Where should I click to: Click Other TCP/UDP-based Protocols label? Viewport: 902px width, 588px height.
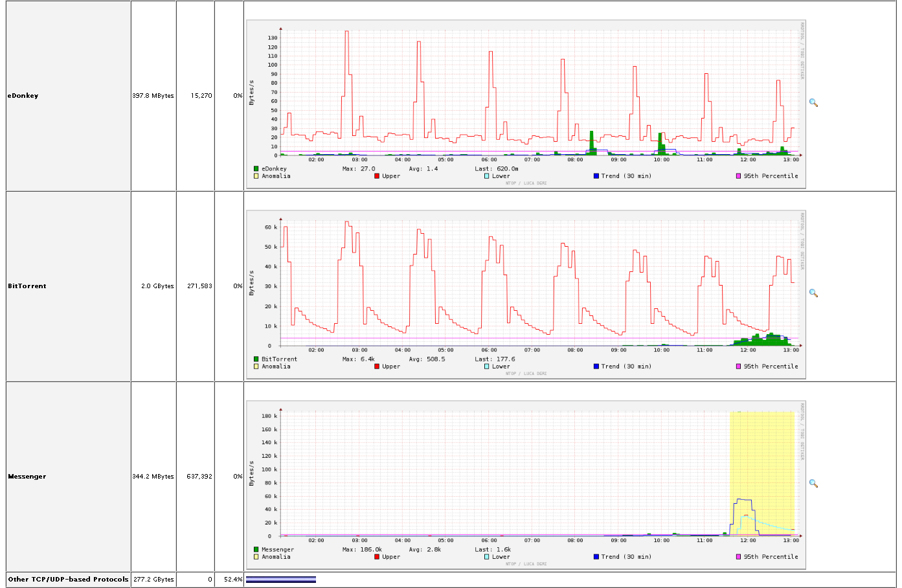[68, 580]
